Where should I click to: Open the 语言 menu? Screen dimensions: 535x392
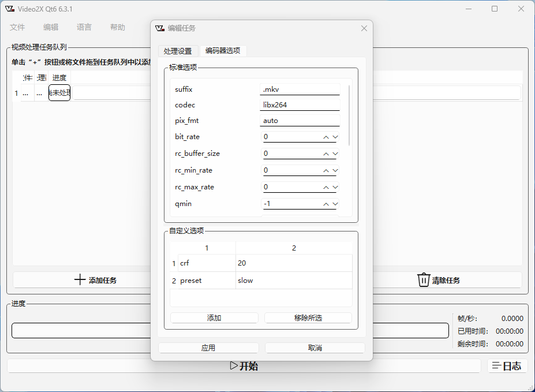[84, 27]
